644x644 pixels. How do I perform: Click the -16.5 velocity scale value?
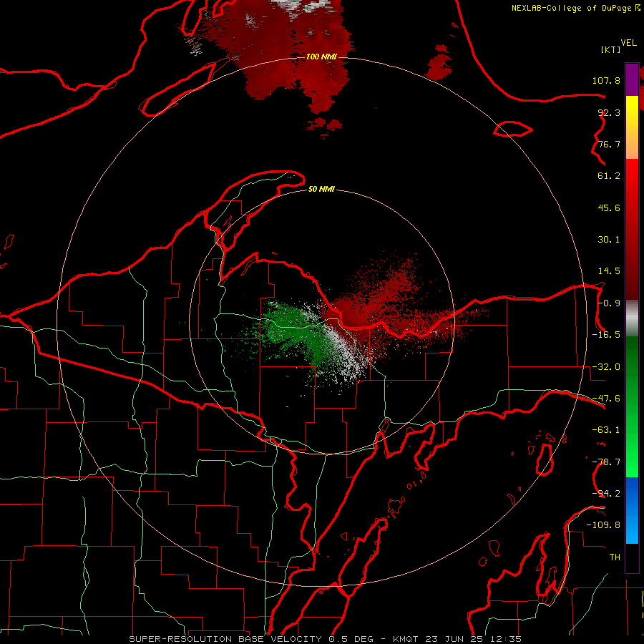click(606, 335)
